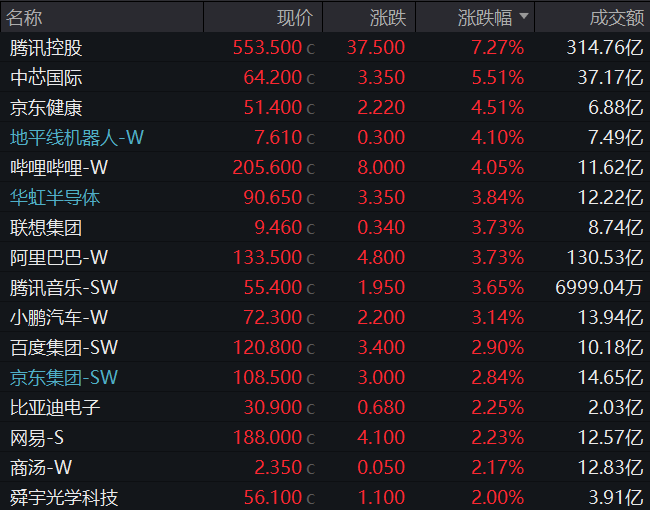Viewport: 650px width, 510px height.
Task: Select the 小鹏汽车-W stock name
Action: coord(58,318)
